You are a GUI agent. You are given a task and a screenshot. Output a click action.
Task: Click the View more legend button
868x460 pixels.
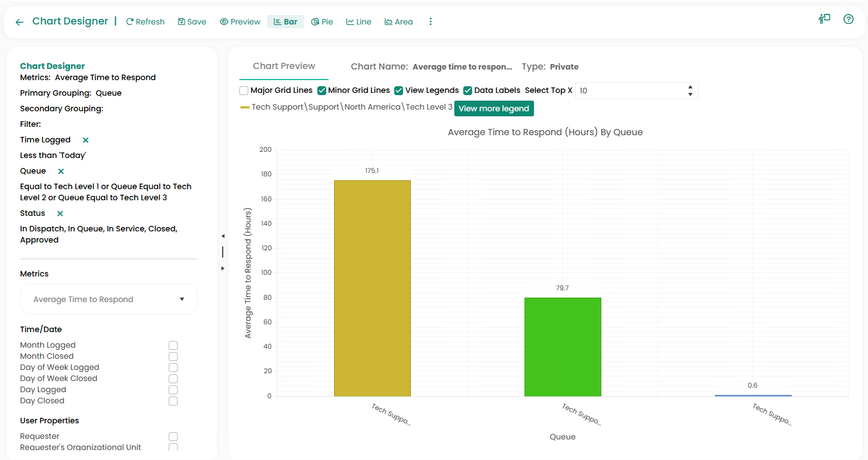(x=494, y=108)
